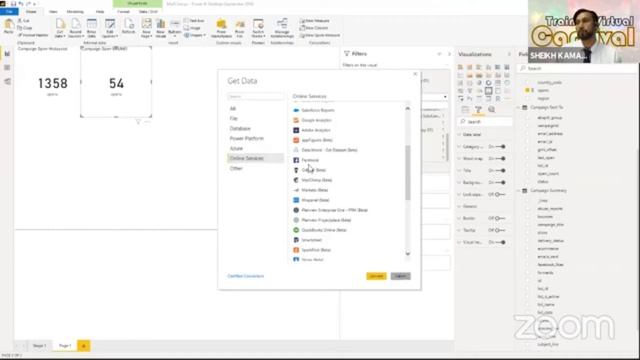Image resolution: width=640 pixels, height=360 pixels.
Task: Open the Data view in left sidebar
Action: [7, 67]
